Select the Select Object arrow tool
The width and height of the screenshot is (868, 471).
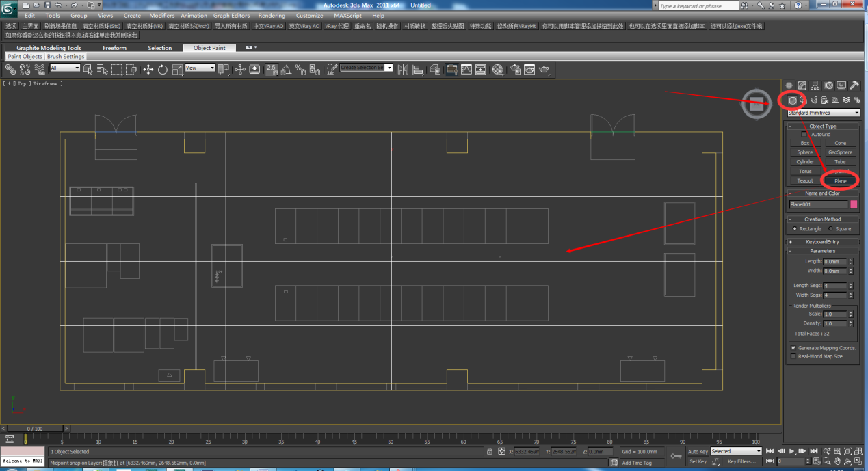88,69
